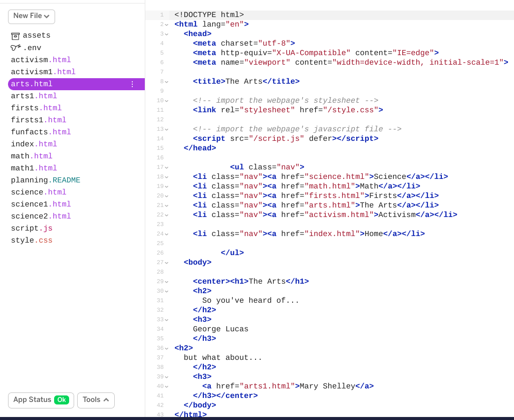The width and height of the screenshot is (514, 420).
Task: Fold the Science nav item on line 18
Action: (167, 177)
